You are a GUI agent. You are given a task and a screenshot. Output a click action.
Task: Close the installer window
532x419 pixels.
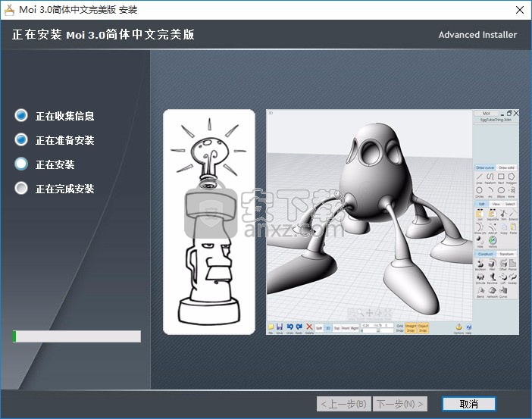pos(519,10)
